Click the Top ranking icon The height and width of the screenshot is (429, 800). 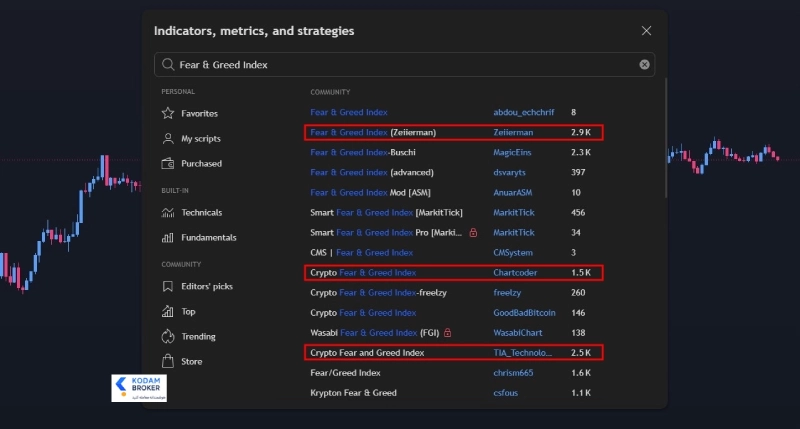[168, 311]
